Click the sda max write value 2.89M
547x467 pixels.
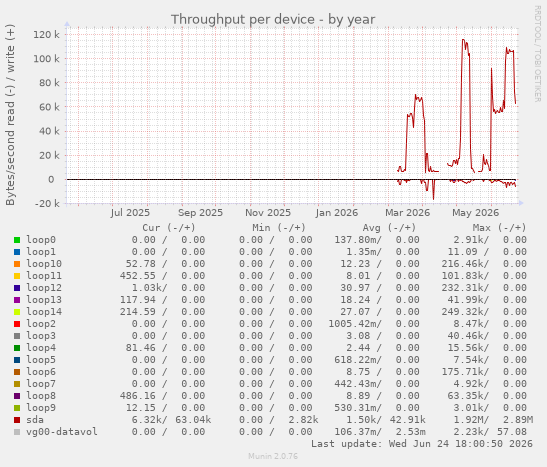[518, 420]
